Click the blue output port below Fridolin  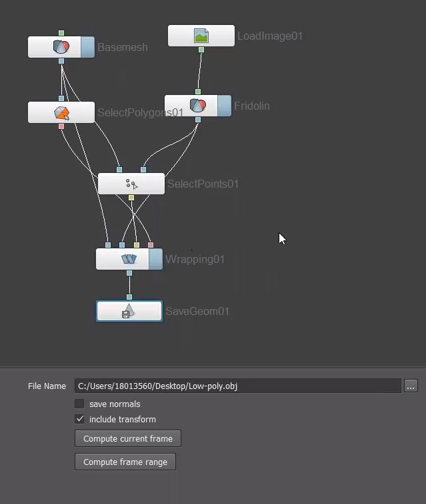pyautogui.click(x=198, y=120)
